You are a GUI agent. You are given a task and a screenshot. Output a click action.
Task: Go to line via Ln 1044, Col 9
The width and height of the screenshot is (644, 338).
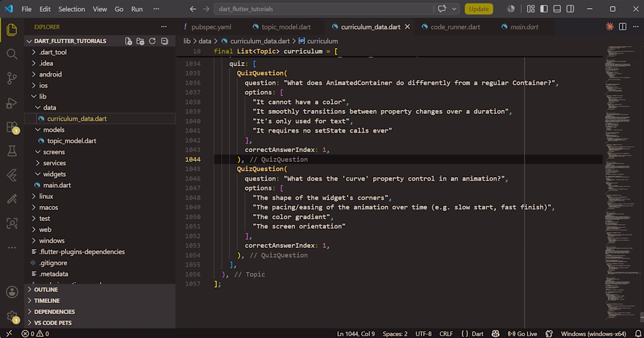point(356,333)
